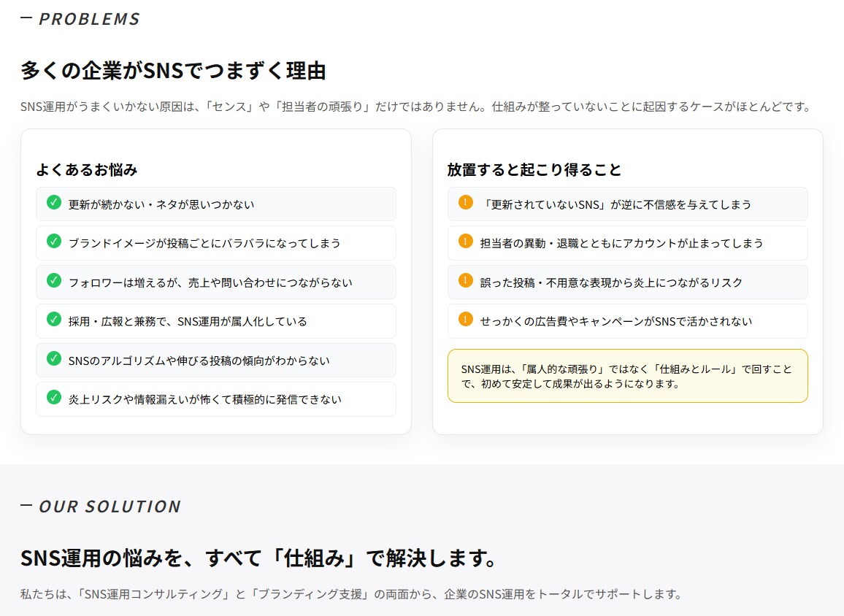
Task: Click the yellow note box about 仕組みとルール
Action: (628, 376)
